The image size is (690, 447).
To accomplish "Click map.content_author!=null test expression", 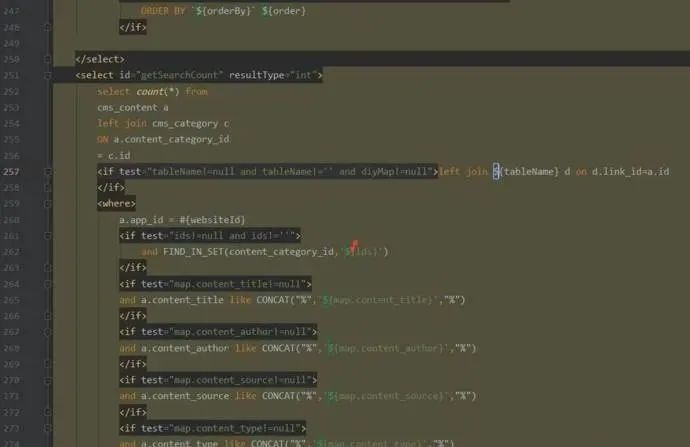I will click(x=240, y=332).
